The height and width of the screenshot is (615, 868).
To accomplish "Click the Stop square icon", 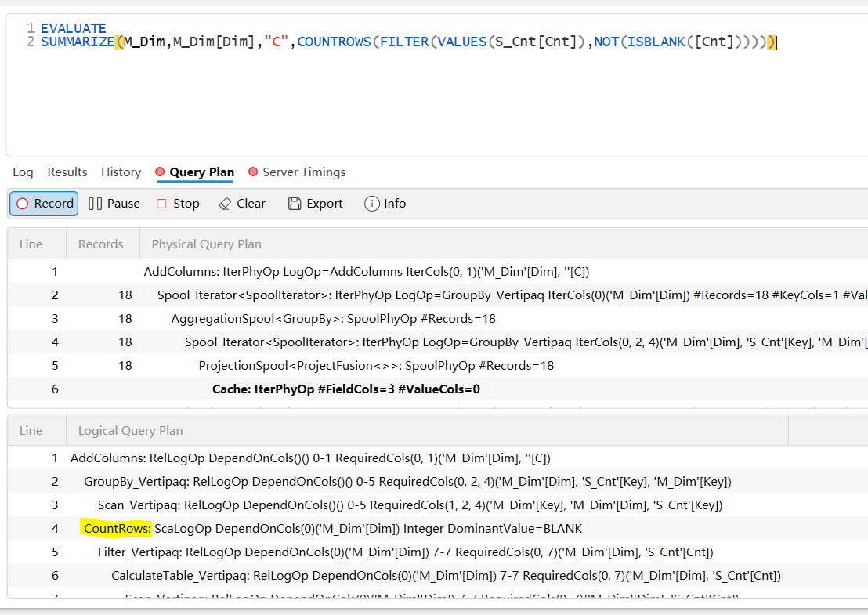I will [x=161, y=204].
